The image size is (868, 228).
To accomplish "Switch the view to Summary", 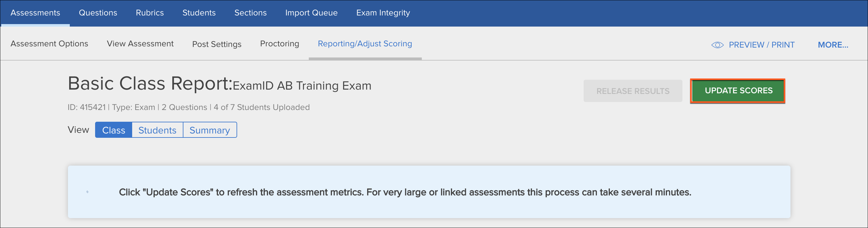I will (x=210, y=130).
